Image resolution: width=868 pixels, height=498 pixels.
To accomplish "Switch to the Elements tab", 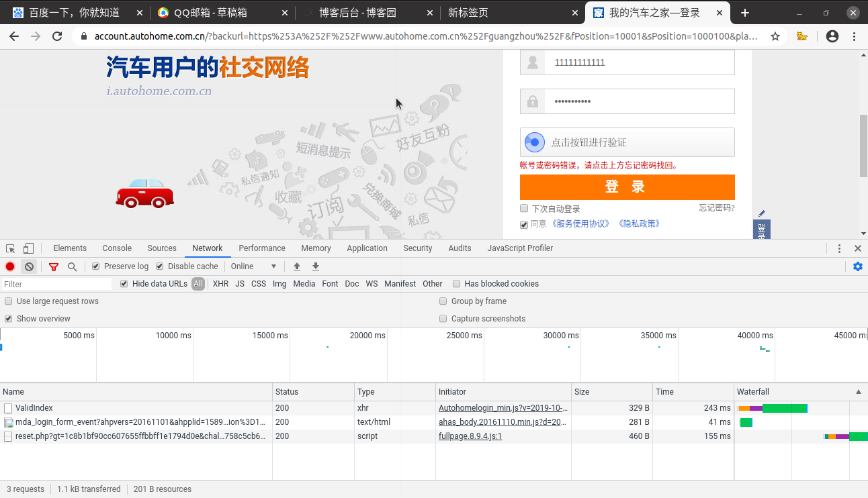I will 70,248.
